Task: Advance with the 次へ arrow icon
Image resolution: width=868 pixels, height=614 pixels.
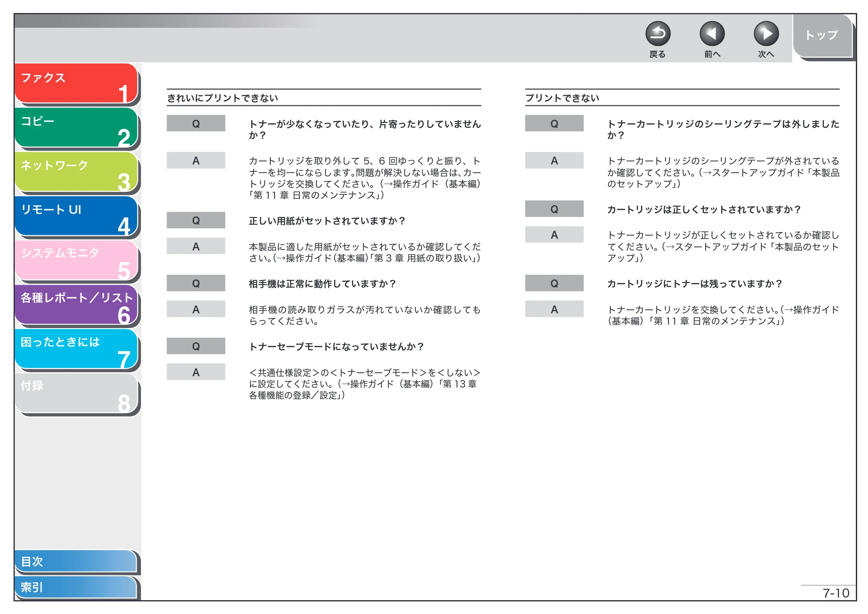Action: click(x=766, y=34)
